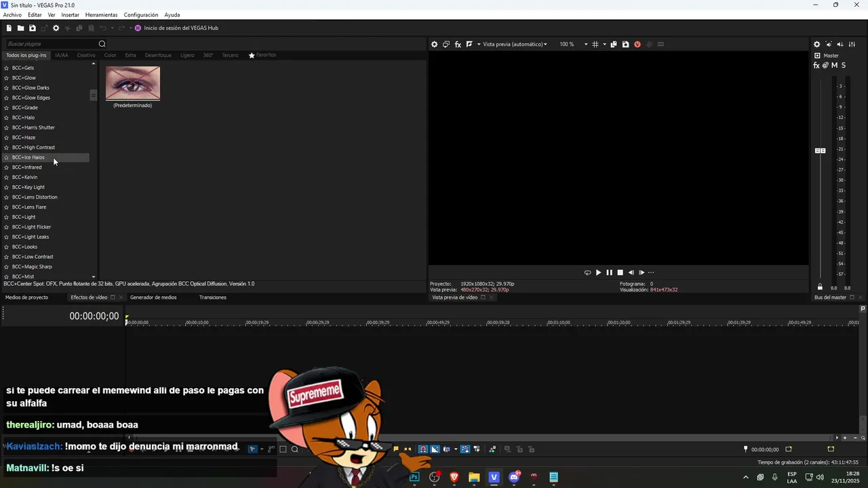868x488 pixels.
Task: Toggle loop playback in preview
Action: click(587, 272)
